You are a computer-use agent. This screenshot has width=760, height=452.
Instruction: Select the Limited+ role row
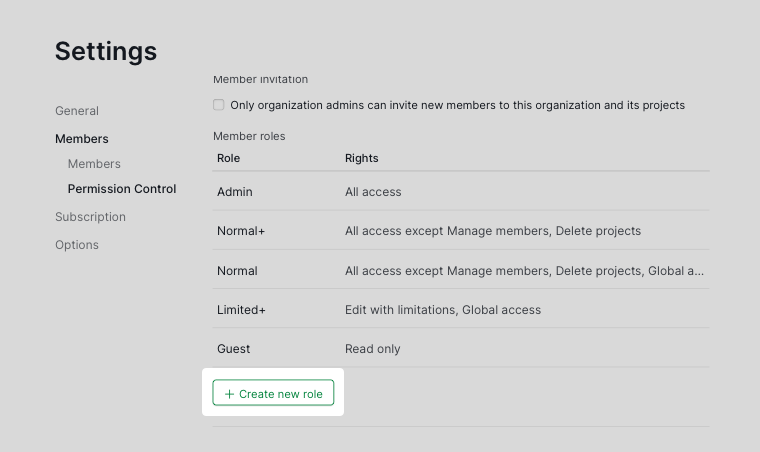click(241, 310)
